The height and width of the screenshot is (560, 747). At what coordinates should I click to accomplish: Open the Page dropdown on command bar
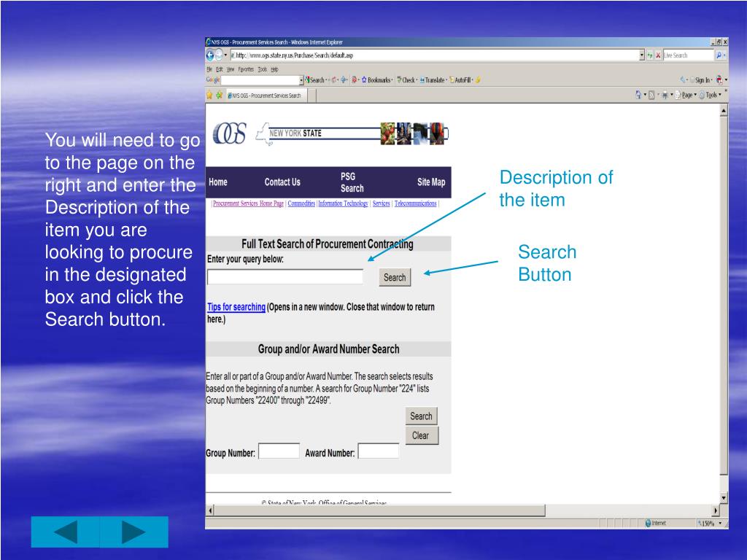[x=686, y=95]
